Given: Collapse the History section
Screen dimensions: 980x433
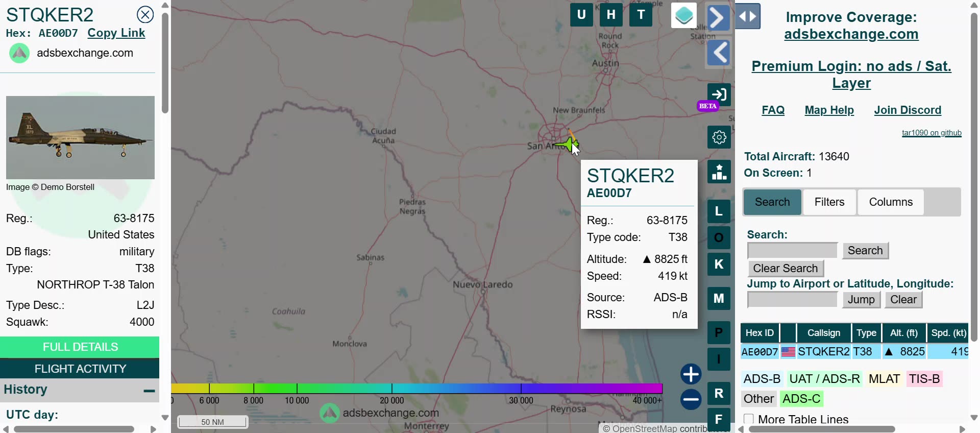Looking at the screenshot, I should point(149,391).
